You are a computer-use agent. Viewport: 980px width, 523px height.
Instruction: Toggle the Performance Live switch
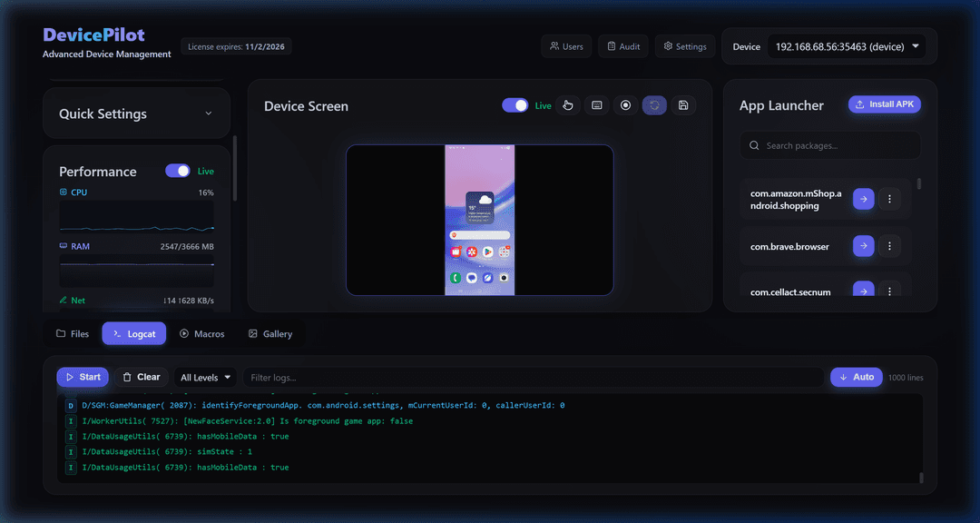point(178,171)
